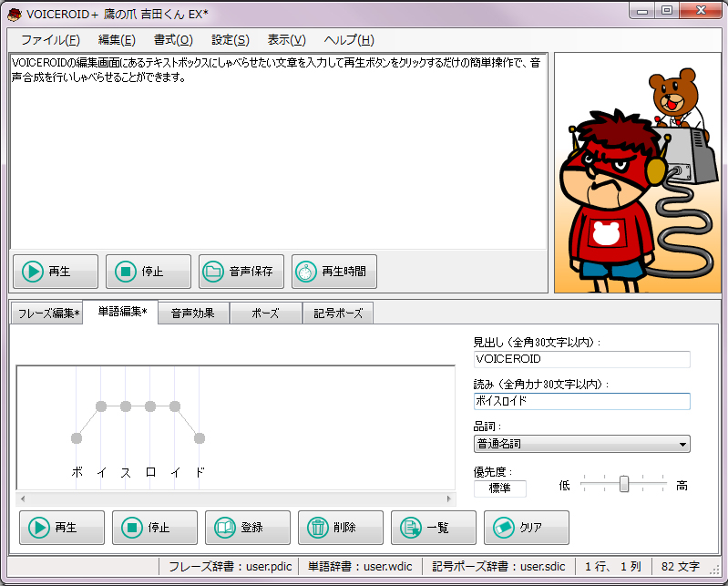The height and width of the screenshot is (586, 728).
Task: Click the 1 行、1 列 cursor position
Action: tap(613, 567)
